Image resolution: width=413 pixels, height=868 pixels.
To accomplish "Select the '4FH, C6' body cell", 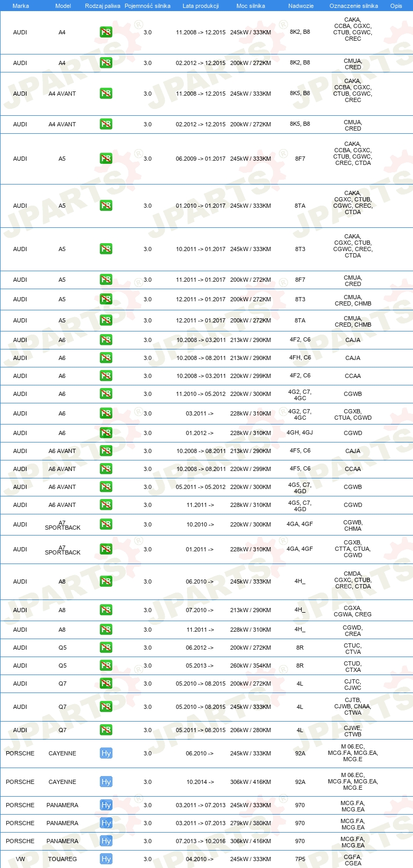I will tap(300, 358).
